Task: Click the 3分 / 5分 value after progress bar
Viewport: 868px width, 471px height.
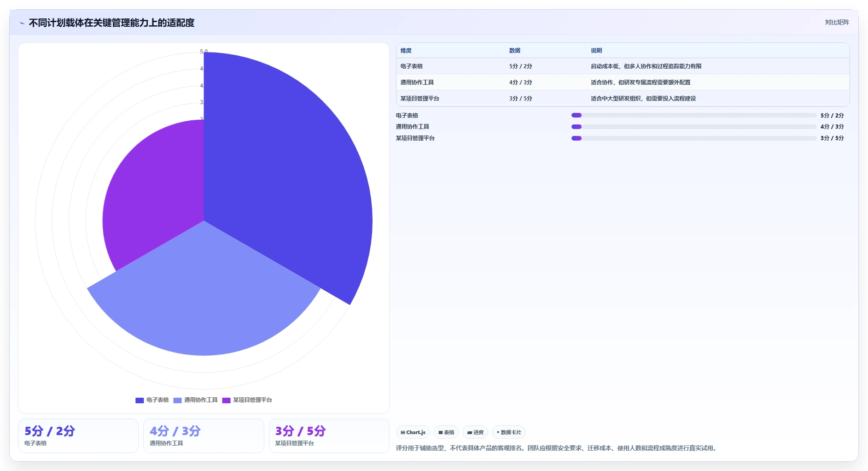Action: click(x=832, y=138)
